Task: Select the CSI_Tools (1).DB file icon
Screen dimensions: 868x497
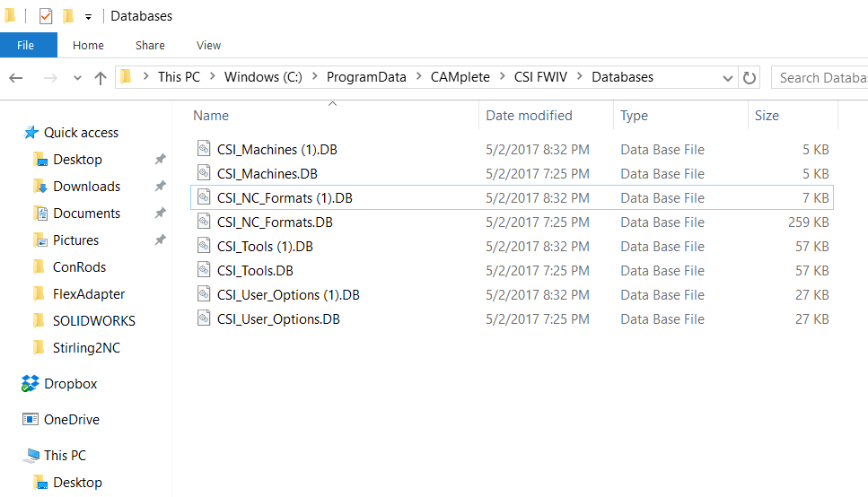Action: [x=205, y=247]
